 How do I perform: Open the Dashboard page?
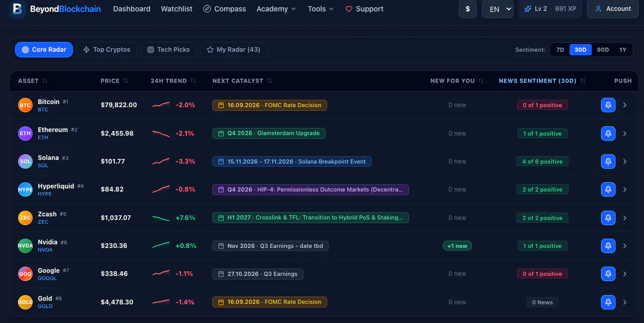(x=131, y=9)
